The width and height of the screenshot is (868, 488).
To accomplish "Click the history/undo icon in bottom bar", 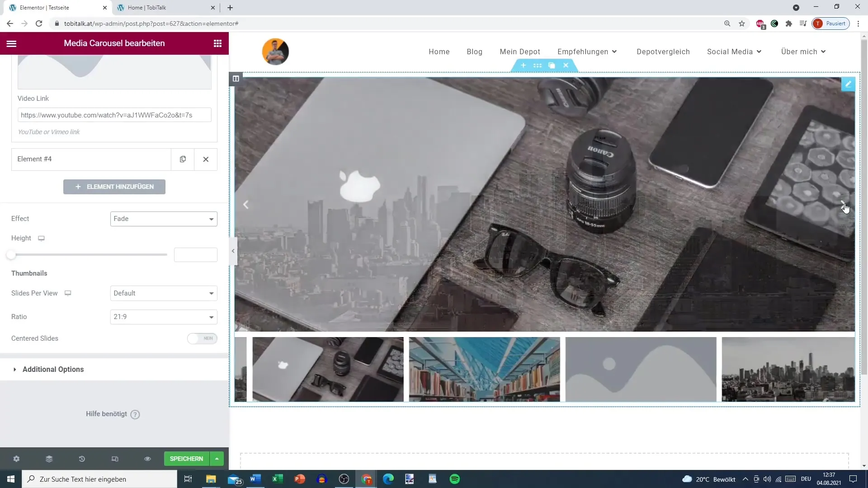I will click(x=82, y=459).
